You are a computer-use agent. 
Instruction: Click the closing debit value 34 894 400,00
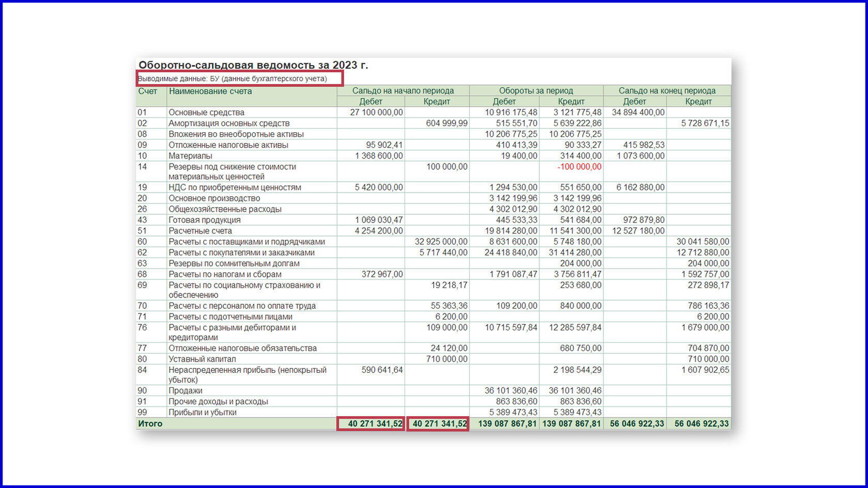tap(638, 113)
